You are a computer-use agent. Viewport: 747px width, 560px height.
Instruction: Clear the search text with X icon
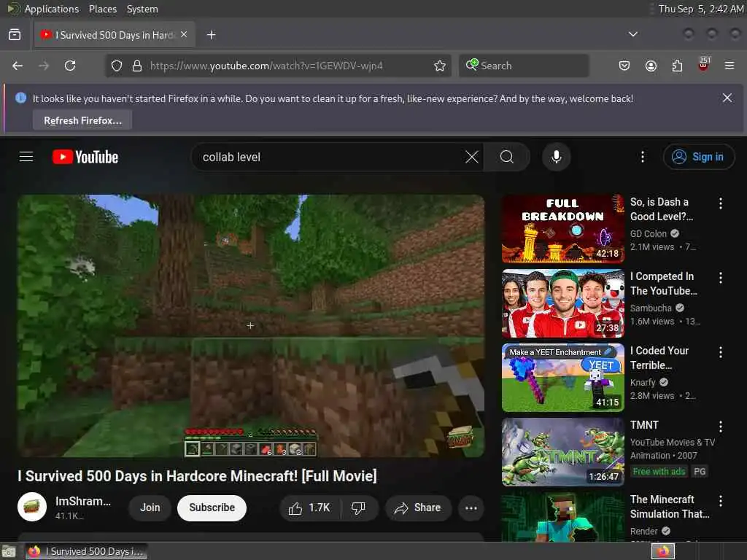[x=472, y=157]
